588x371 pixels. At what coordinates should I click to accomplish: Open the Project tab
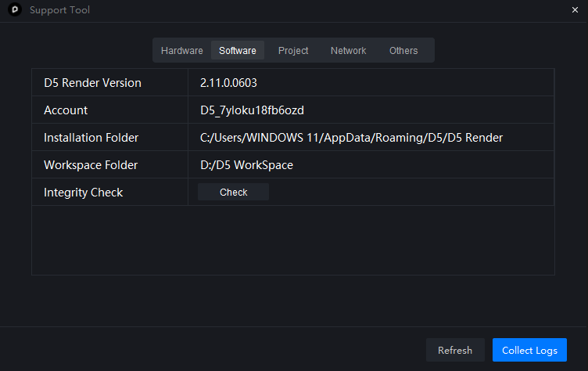[293, 50]
